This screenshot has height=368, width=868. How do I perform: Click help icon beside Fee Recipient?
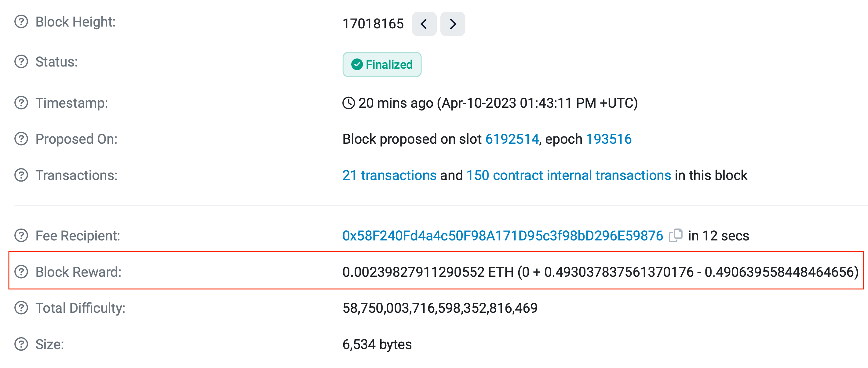[x=21, y=236]
